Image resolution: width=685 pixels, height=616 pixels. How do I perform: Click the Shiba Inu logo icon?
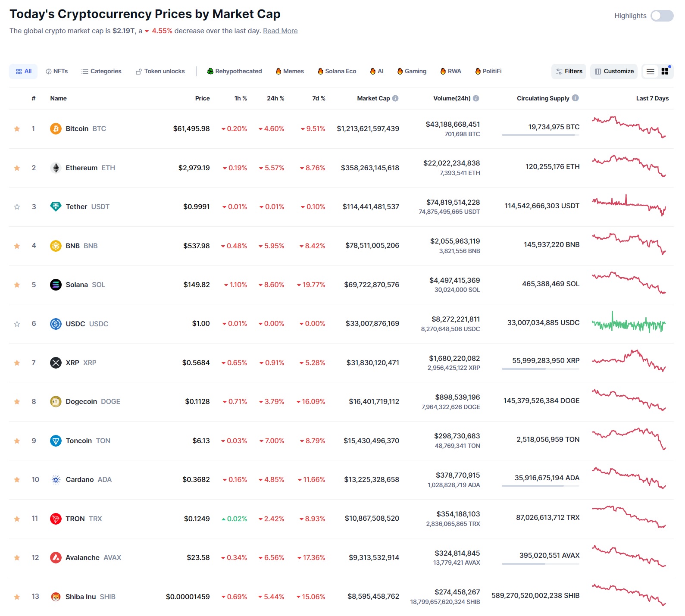point(56,597)
